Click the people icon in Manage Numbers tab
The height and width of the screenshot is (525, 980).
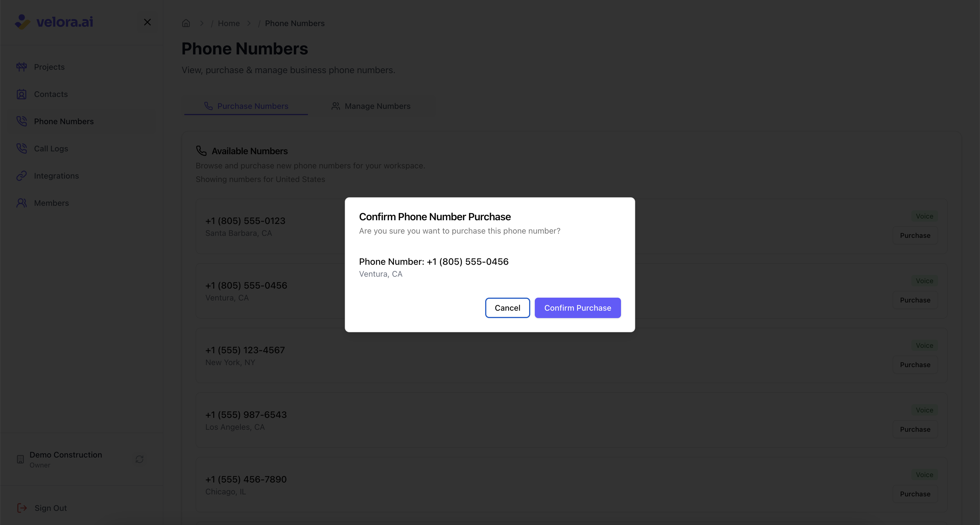coord(335,106)
